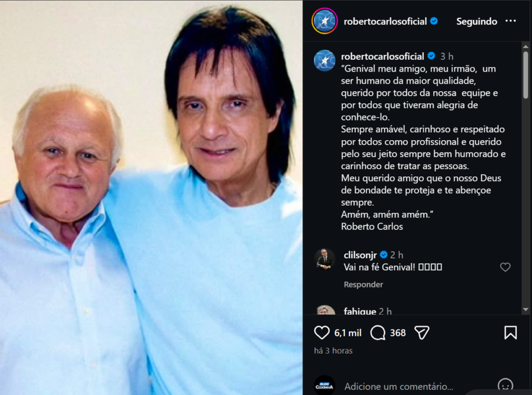Open clilsonjr's profile picture
The width and height of the screenshot is (532, 395).
(325, 258)
